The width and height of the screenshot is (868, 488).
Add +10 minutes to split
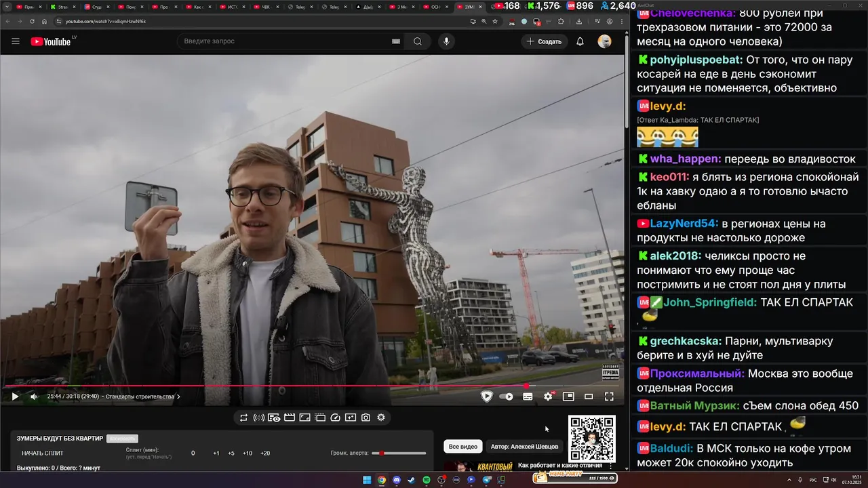point(248,453)
